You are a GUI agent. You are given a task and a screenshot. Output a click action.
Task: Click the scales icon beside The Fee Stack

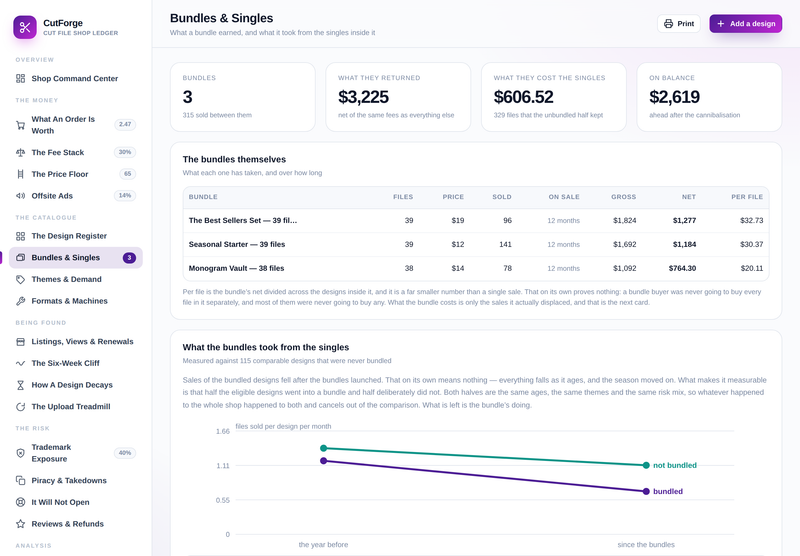click(20, 153)
